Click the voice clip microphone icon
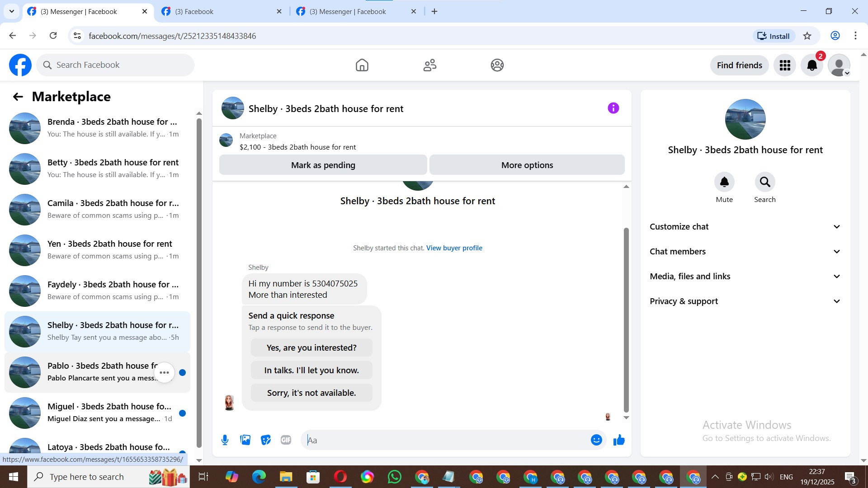This screenshot has width=868, height=488. pos(225,440)
